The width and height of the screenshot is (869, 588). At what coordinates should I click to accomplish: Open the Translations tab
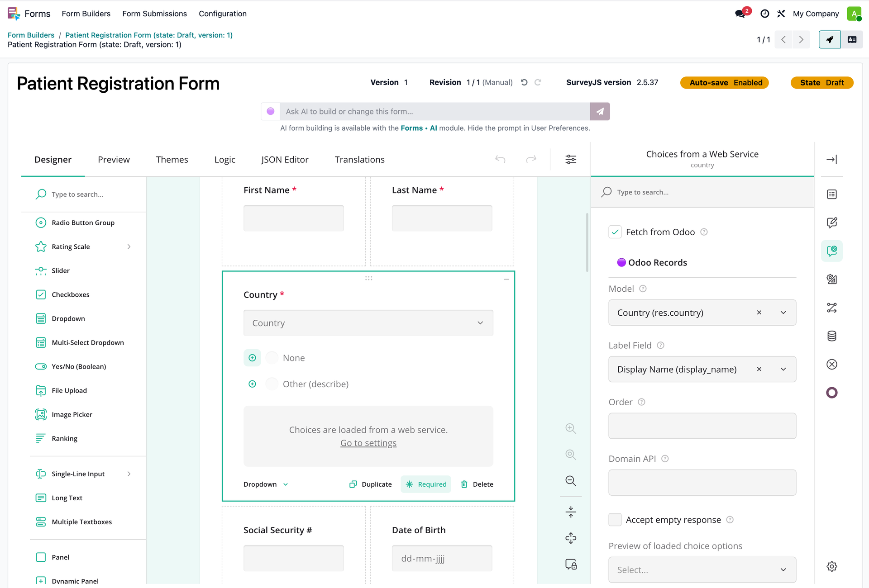(359, 159)
